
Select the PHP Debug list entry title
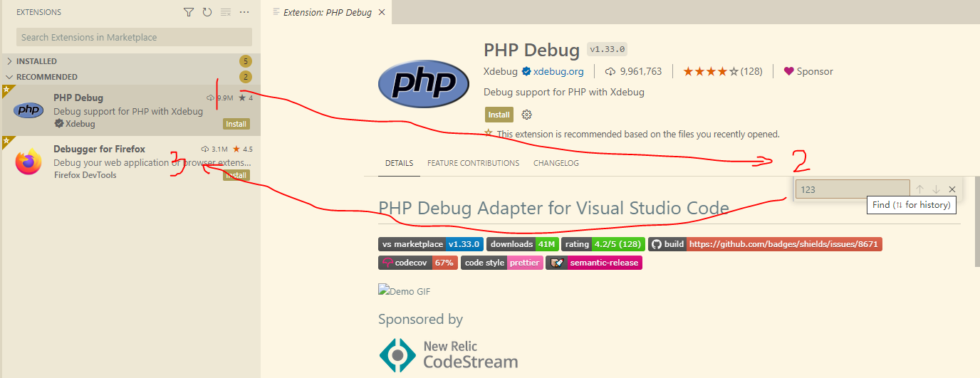(78, 98)
